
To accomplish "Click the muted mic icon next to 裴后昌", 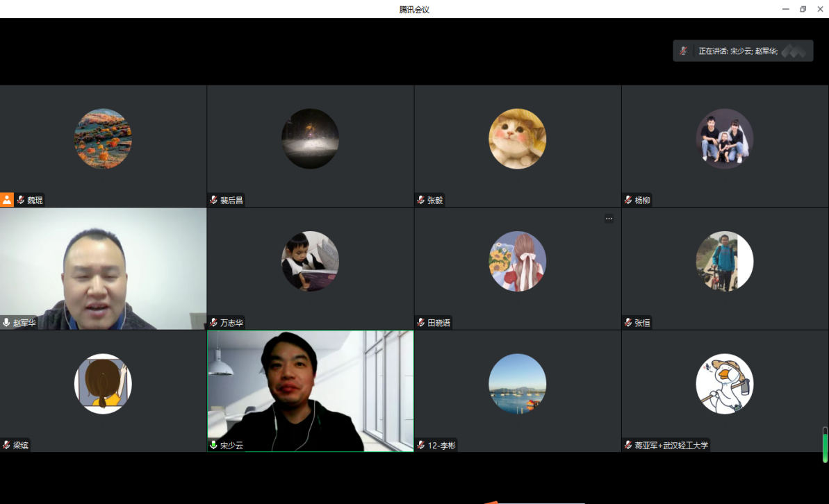I will coord(214,200).
